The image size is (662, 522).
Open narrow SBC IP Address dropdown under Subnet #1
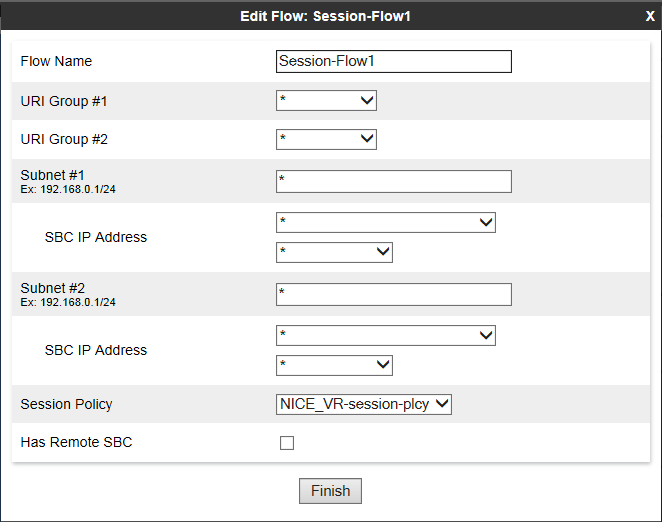(x=334, y=252)
